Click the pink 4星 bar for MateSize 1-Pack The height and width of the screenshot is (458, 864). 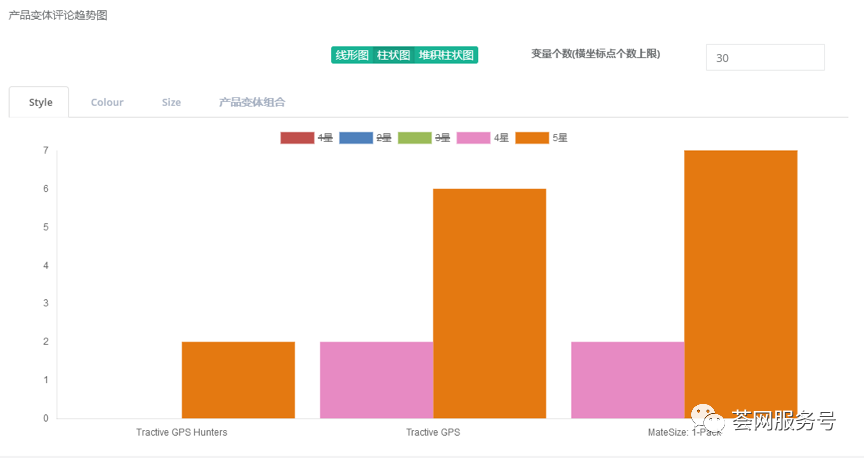click(x=627, y=380)
